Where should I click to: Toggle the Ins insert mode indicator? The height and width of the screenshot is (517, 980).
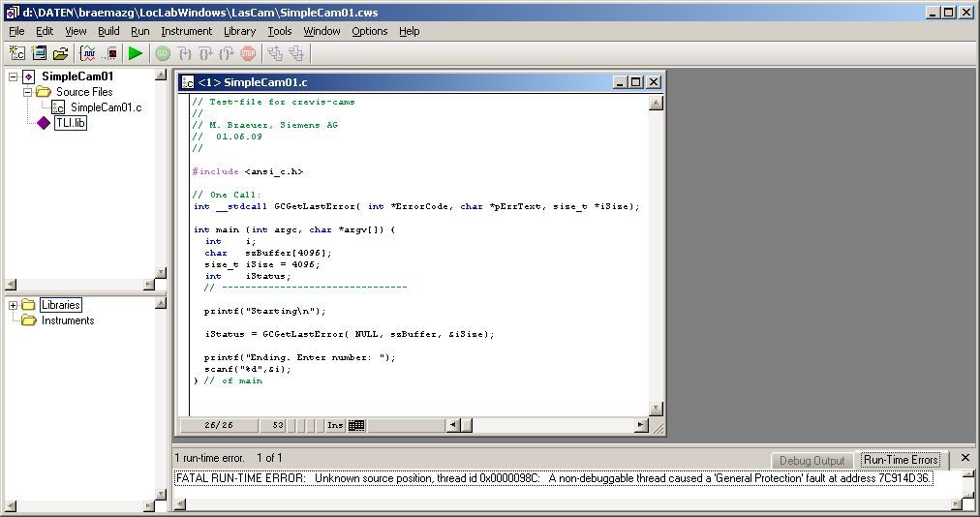(335, 425)
